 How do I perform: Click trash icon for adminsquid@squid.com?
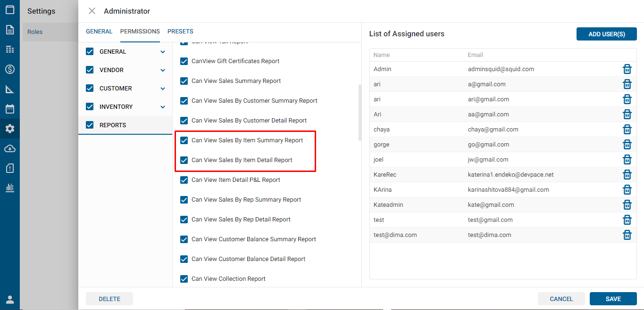point(627,69)
